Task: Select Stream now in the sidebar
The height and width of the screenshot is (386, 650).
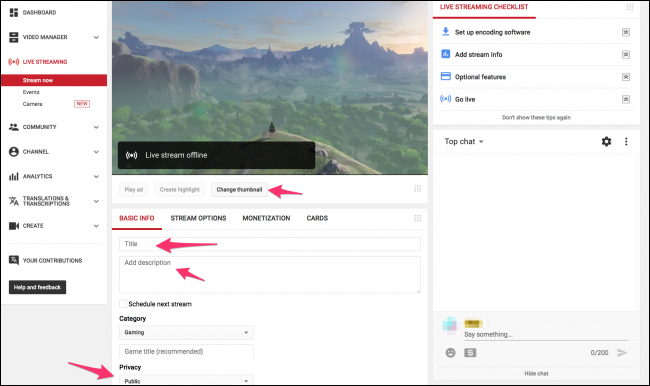Action: click(x=54, y=80)
